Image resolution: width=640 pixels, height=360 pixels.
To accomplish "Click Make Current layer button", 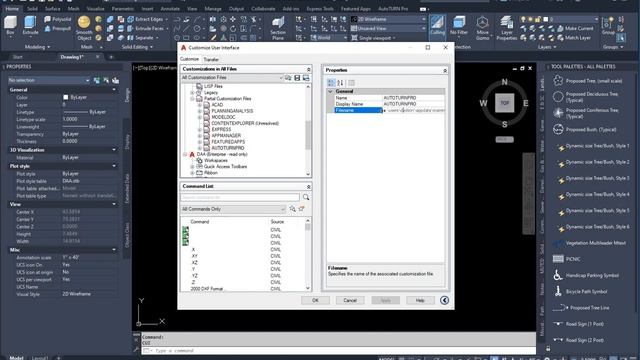I will 576,29.
